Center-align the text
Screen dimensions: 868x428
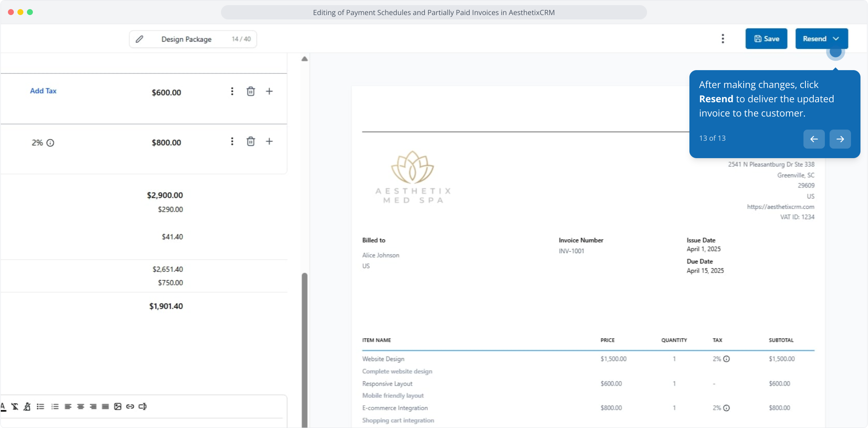coord(81,407)
